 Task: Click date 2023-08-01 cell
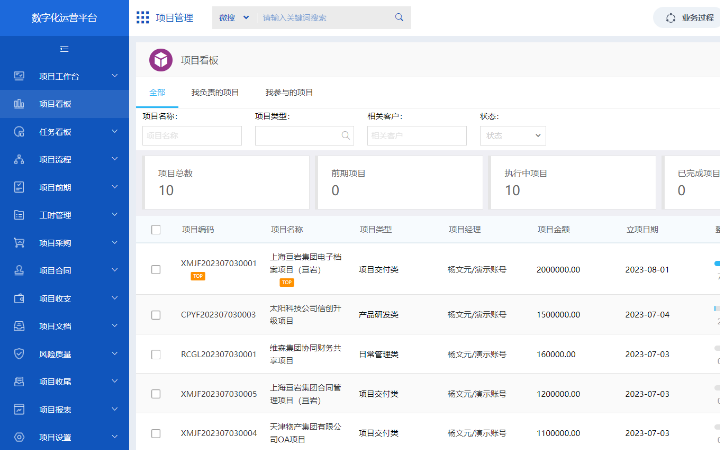[647, 270]
